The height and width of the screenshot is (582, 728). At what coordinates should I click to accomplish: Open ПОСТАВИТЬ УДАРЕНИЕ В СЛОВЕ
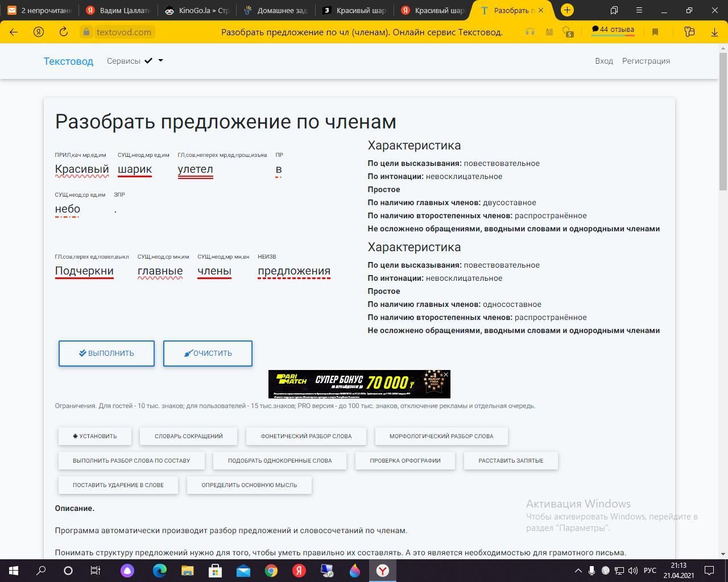pyautogui.click(x=118, y=485)
